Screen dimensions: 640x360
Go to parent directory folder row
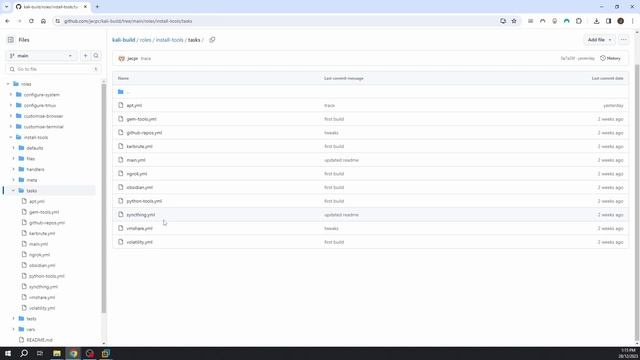(x=371, y=92)
